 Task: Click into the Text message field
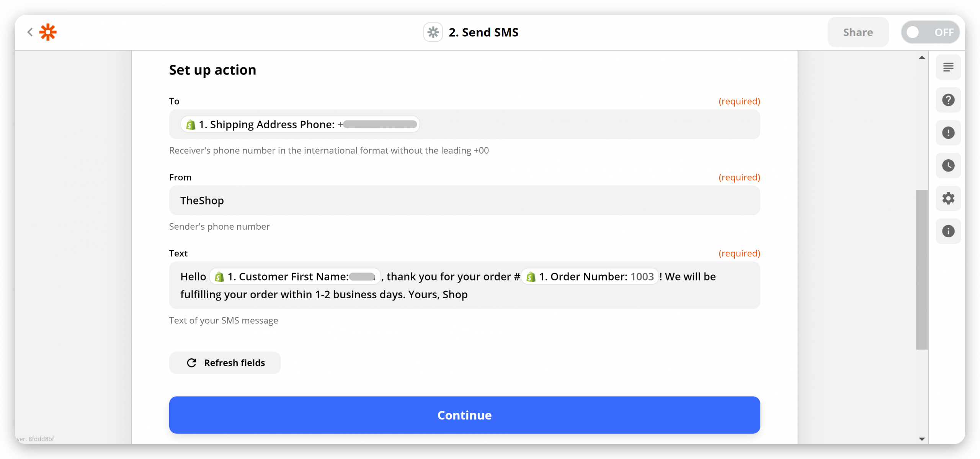tap(464, 286)
